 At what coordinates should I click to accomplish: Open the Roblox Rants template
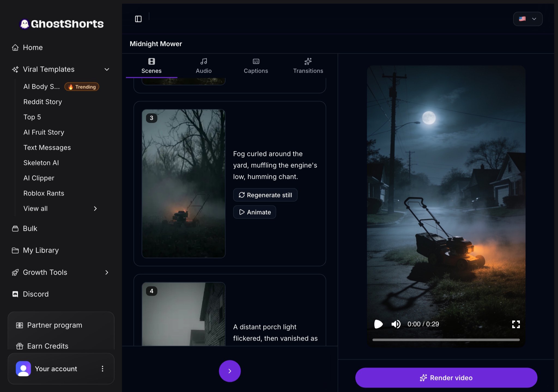[x=44, y=193]
